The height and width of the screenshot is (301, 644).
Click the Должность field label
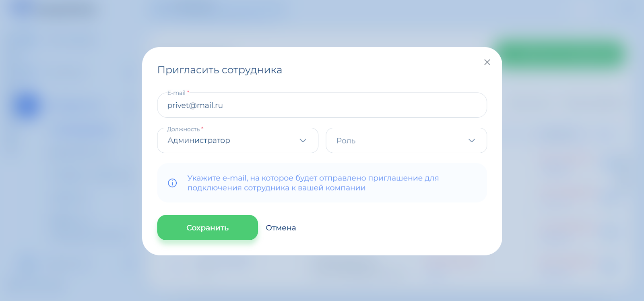pyautogui.click(x=183, y=129)
